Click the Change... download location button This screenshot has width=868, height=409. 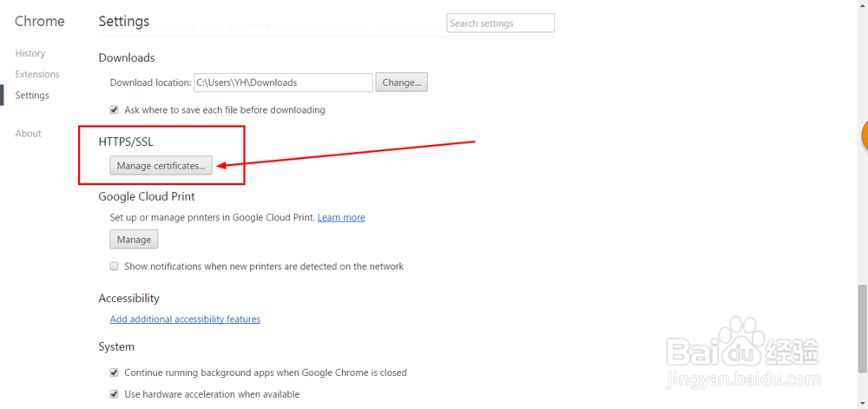coord(401,82)
